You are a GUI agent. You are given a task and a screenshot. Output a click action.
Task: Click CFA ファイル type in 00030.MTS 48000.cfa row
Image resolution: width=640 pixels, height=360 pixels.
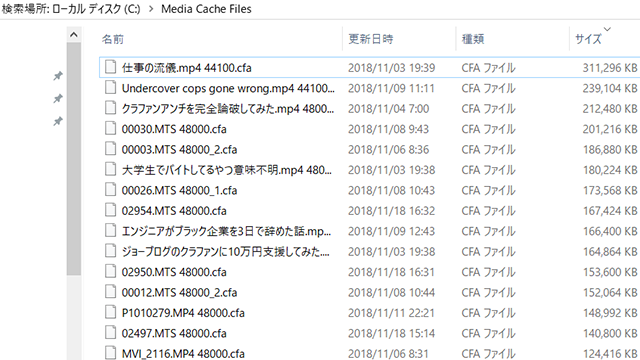coord(489,129)
